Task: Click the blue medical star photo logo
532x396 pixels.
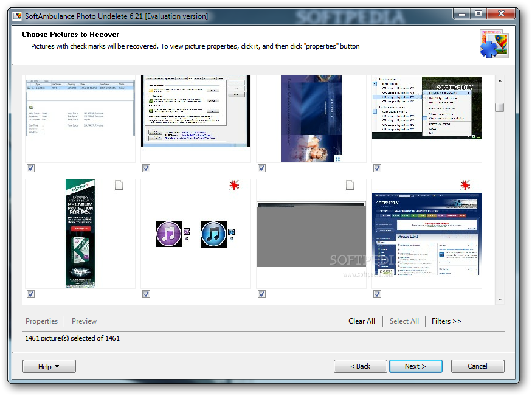Action: click(494, 44)
